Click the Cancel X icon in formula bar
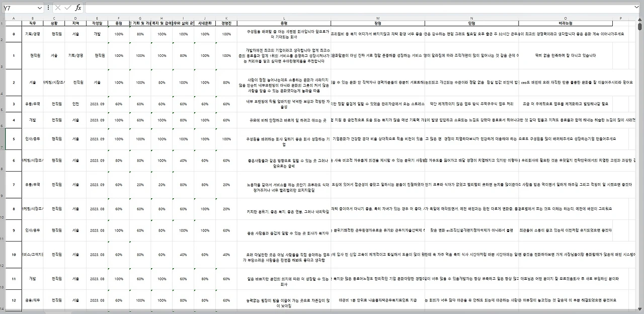The width and height of the screenshot is (644, 314). [58, 8]
